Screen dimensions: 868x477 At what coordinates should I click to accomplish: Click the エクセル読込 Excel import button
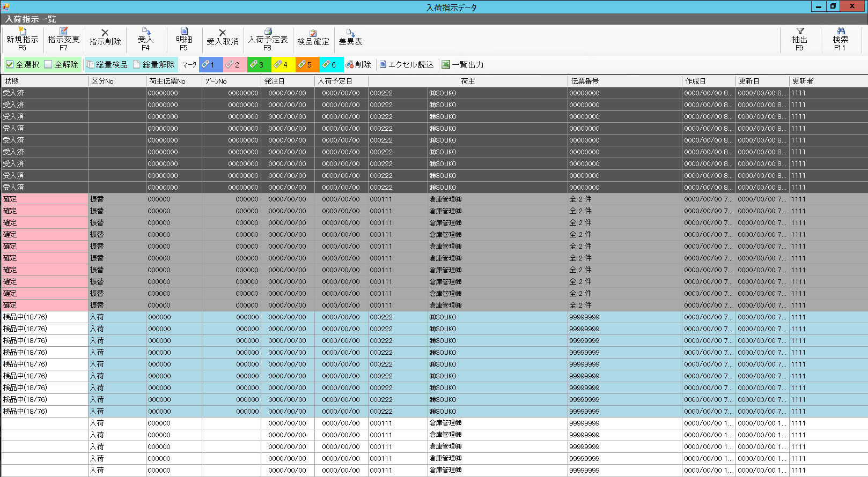pos(407,65)
